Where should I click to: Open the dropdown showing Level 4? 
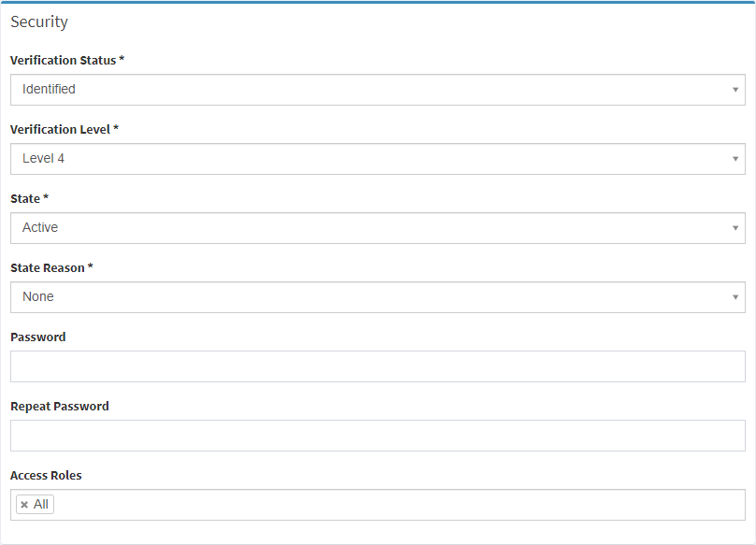pyautogui.click(x=374, y=159)
